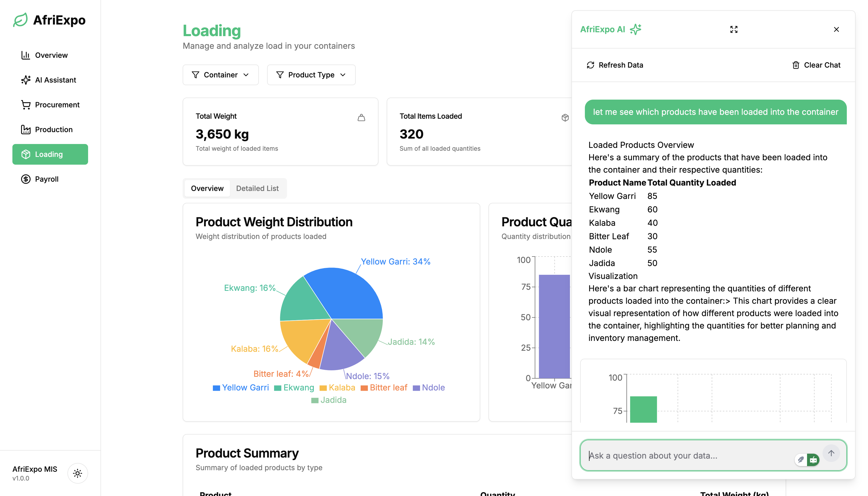868x496 pixels.
Task: Toggle light/dark theme with the sun button
Action: click(x=78, y=473)
